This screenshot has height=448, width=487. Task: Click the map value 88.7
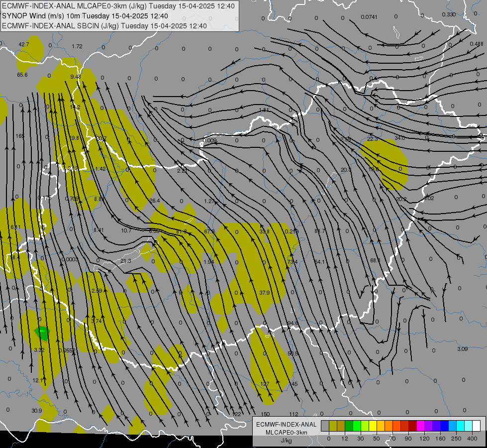tap(320, 231)
